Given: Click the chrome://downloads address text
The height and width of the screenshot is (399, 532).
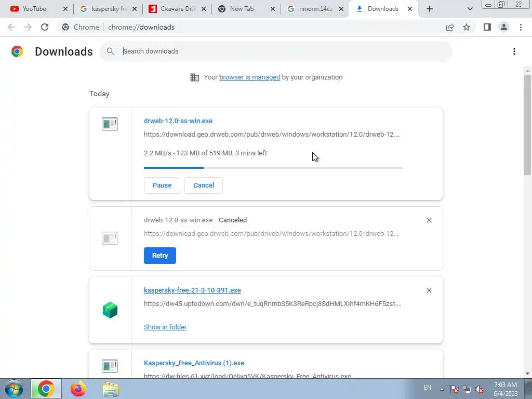Looking at the screenshot, I should 141,27.
